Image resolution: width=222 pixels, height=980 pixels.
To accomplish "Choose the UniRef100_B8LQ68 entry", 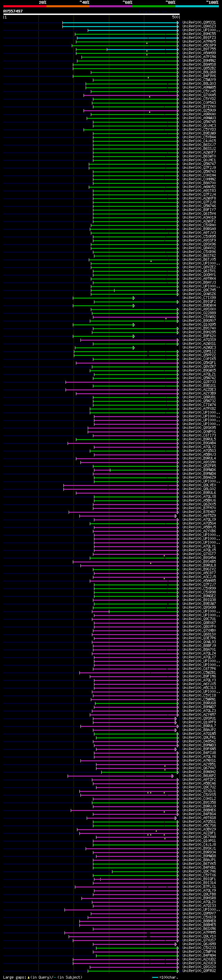I will pos(199,72).
